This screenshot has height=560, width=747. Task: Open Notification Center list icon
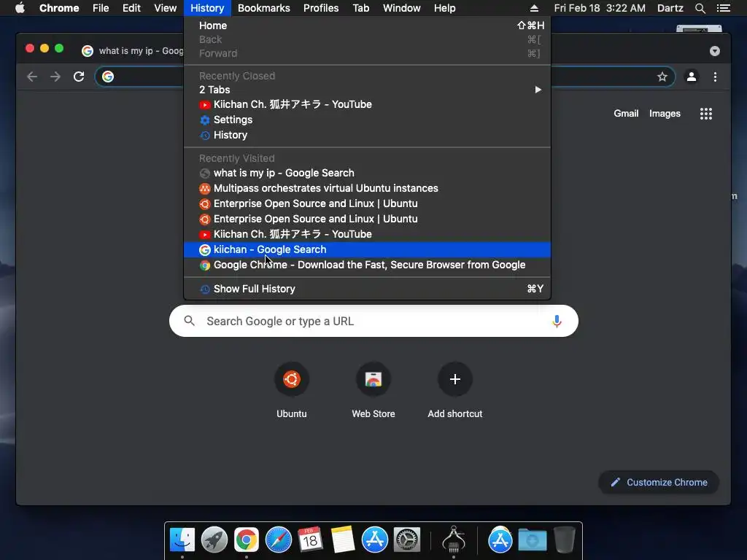[723, 8]
